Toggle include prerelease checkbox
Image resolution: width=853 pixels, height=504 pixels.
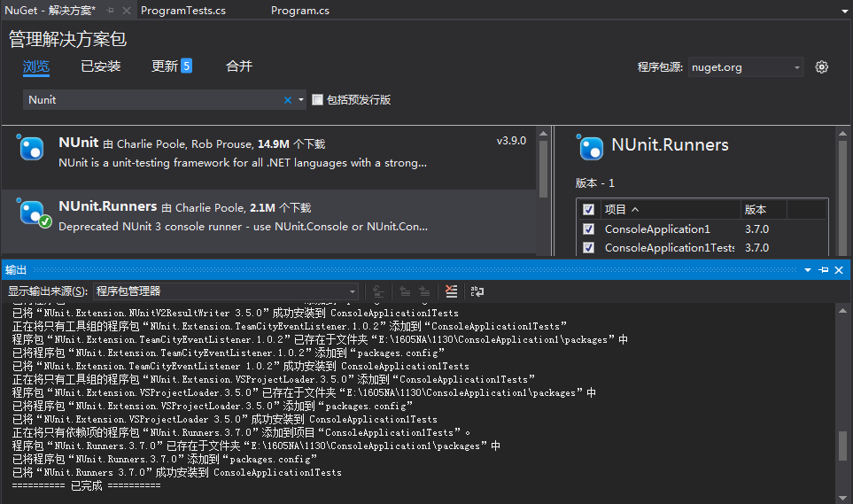click(x=317, y=99)
